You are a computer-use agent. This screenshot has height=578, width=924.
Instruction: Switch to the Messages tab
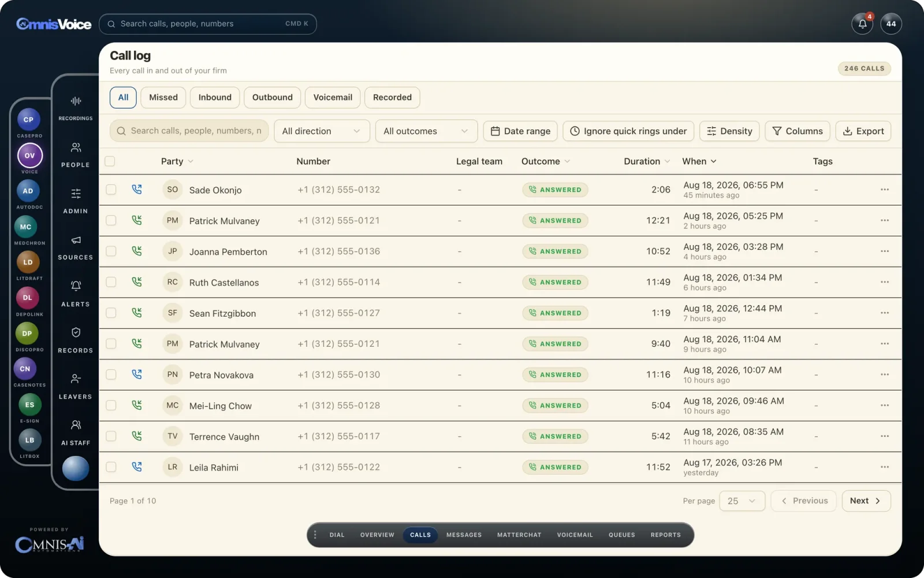tap(464, 535)
